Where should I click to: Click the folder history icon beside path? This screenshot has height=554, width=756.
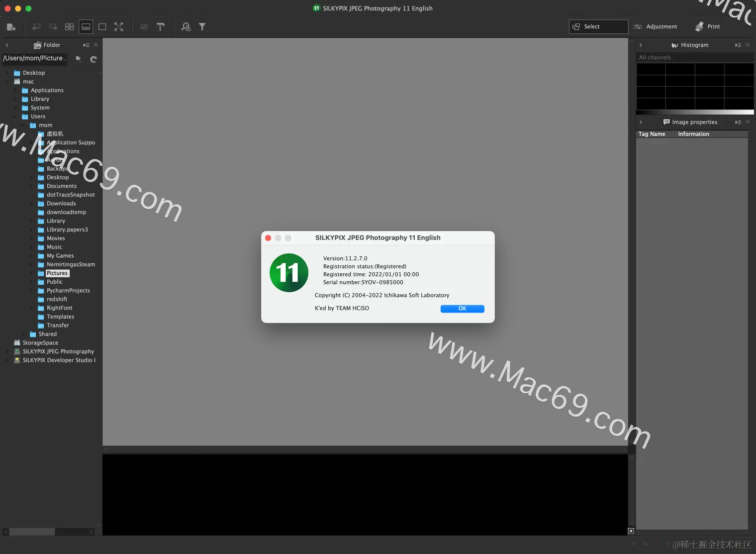tap(78, 59)
